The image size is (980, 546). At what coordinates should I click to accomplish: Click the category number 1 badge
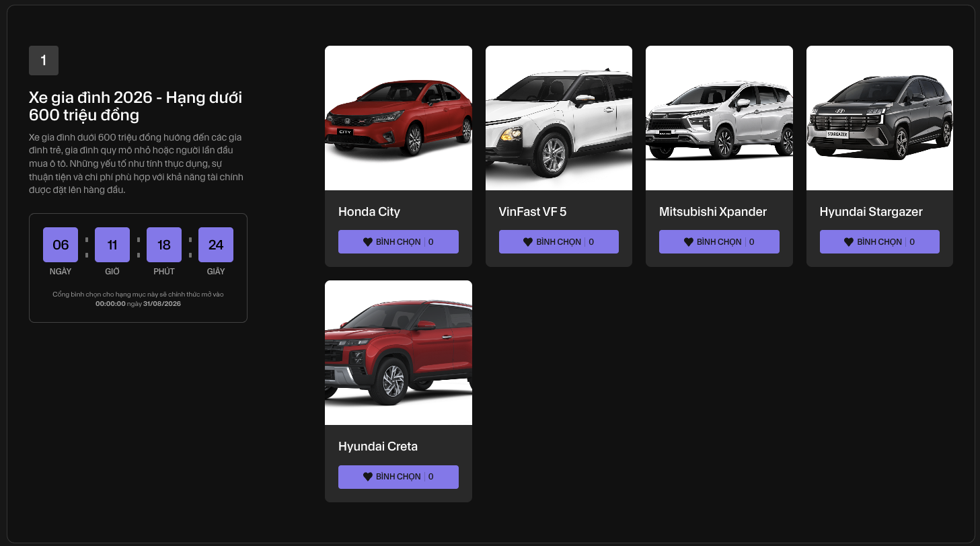[x=44, y=61]
